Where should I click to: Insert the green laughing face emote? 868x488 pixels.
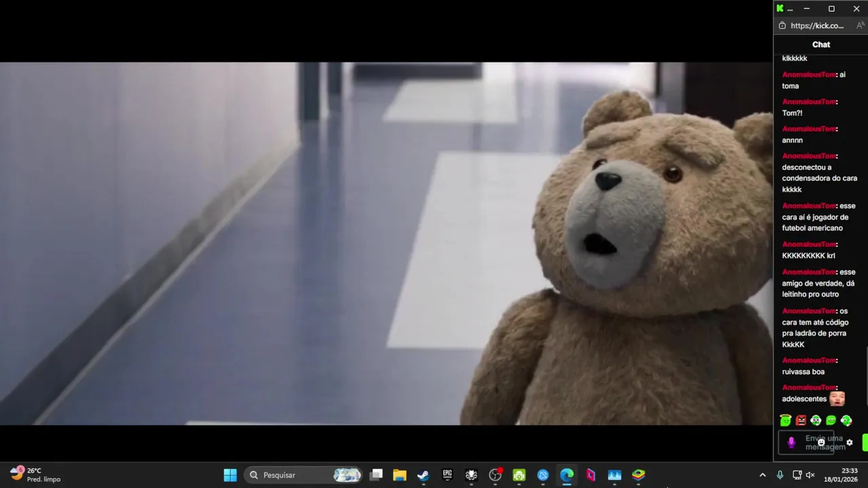[x=831, y=420]
